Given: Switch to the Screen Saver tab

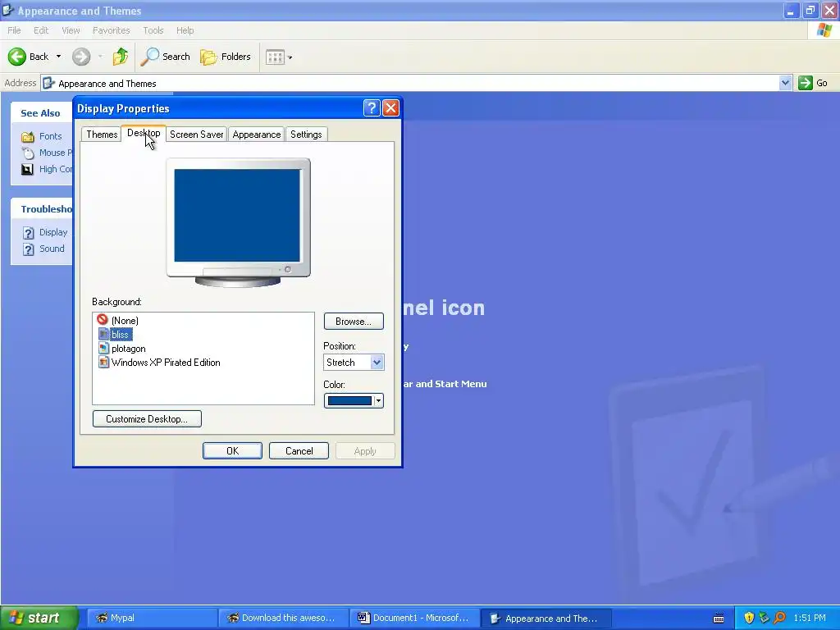Looking at the screenshot, I should [x=197, y=135].
